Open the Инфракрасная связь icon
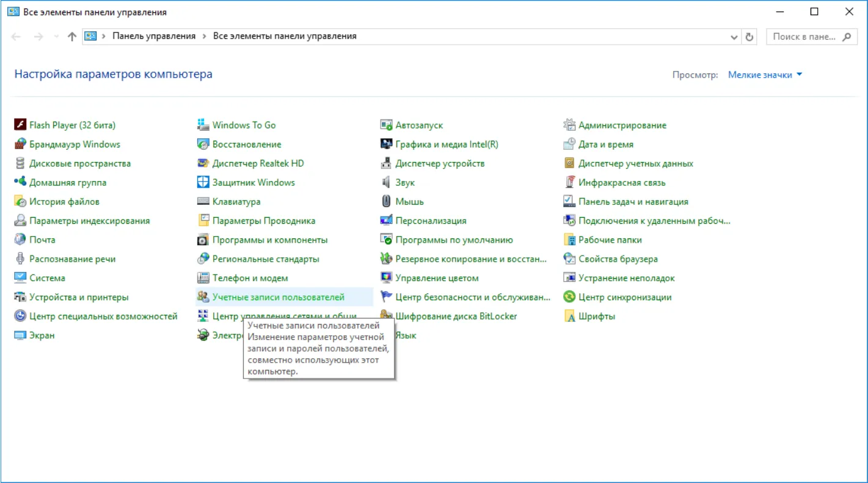868x483 pixels. 569,182
